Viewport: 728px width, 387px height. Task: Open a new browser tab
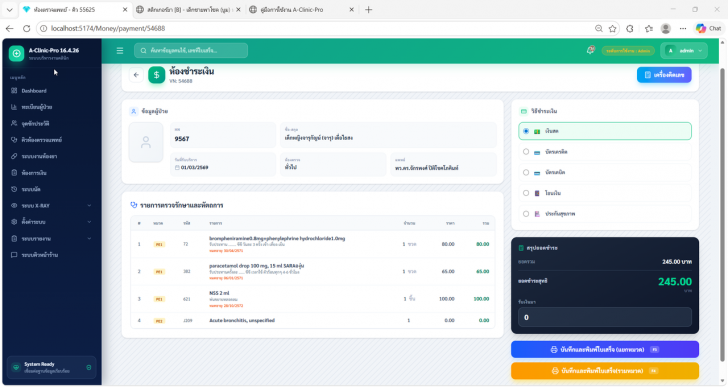coord(369,10)
